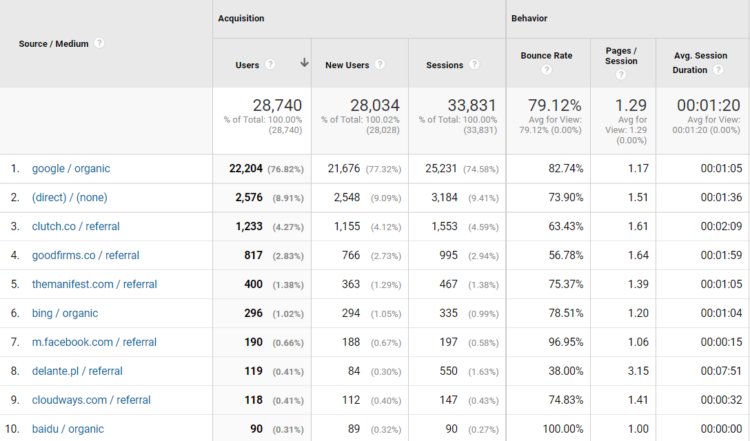
Task: Open the baidu / organic source link
Action: coord(68,429)
